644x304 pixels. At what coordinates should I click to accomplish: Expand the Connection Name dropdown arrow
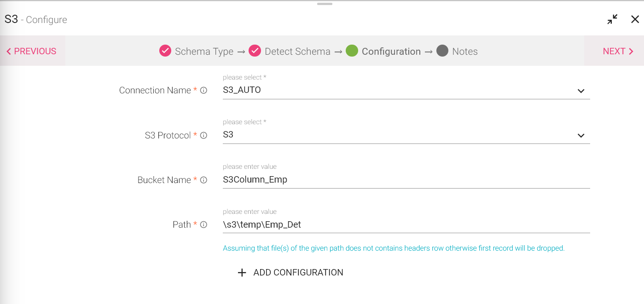coord(581,91)
